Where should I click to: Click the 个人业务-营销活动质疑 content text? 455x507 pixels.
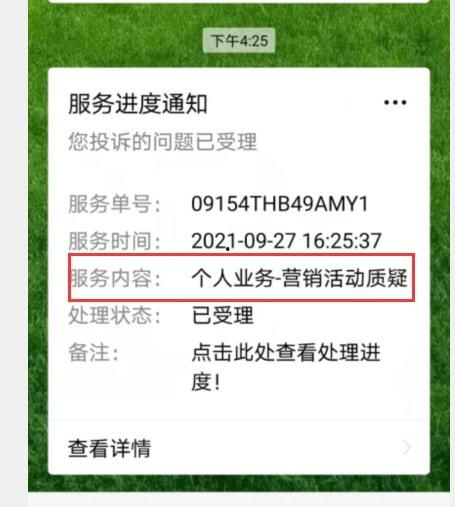pyautogui.click(x=299, y=278)
